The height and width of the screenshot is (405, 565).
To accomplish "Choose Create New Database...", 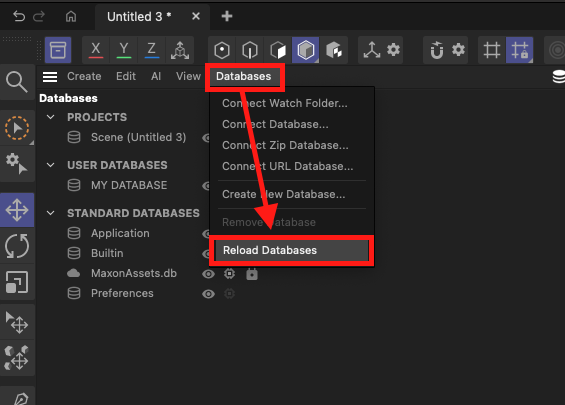I will pos(284,194).
